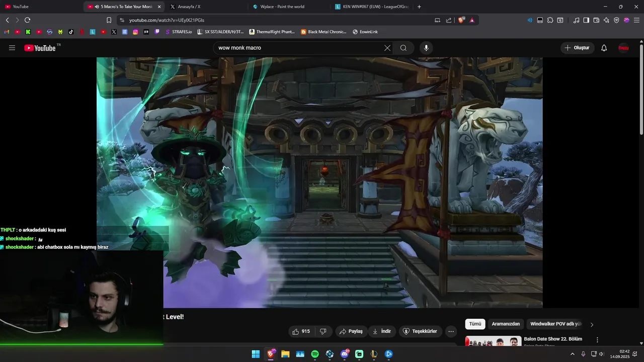
Task: Open the Kick bookmark icon
Action: [28, 32]
